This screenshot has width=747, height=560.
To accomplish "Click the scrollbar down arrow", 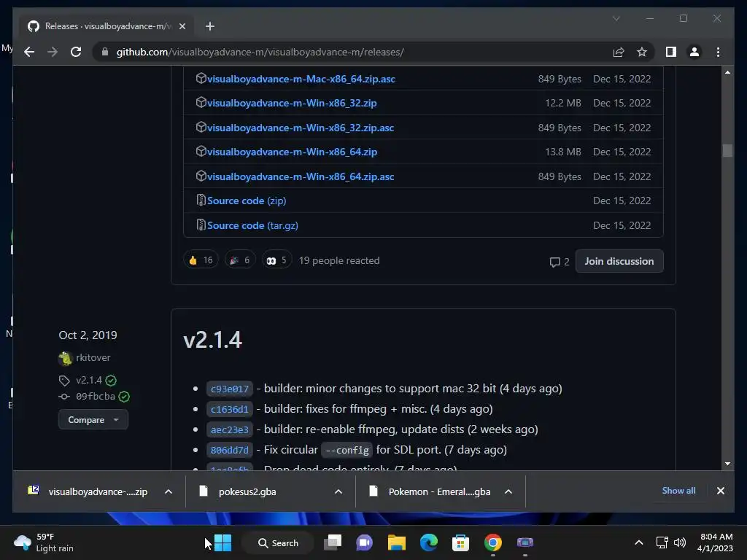I will [727, 463].
